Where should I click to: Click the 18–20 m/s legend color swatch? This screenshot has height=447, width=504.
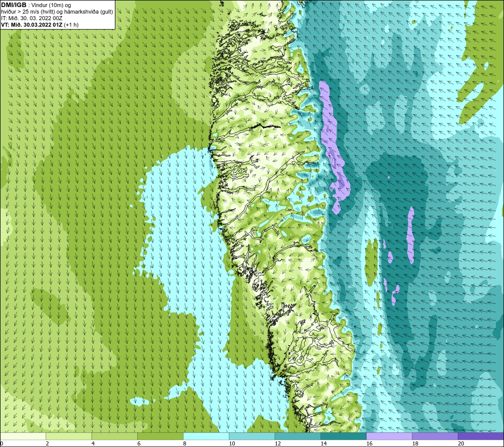(435, 436)
